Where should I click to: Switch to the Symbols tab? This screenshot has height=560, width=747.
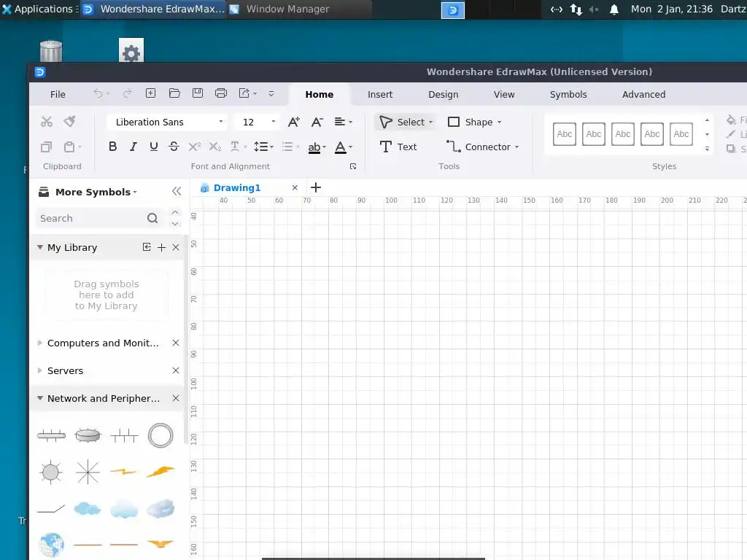click(x=568, y=94)
